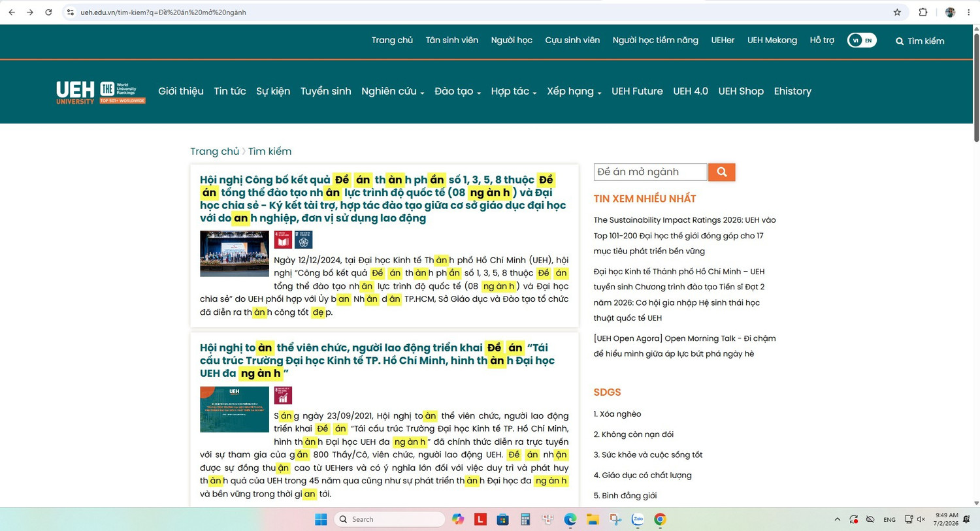Go forward using the browser forward arrow
Viewport: 980px width, 531px height.
click(x=30, y=12)
